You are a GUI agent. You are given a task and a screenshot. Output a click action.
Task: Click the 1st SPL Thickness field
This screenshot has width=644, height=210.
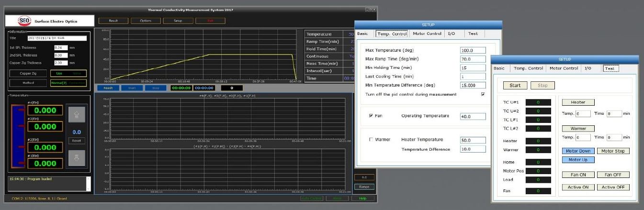pyautogui.click(x=61, y=48)
